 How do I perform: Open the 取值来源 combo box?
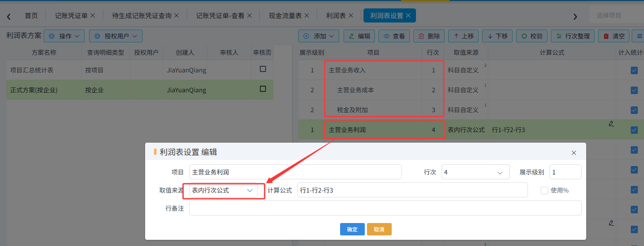(x=223, y=190)
